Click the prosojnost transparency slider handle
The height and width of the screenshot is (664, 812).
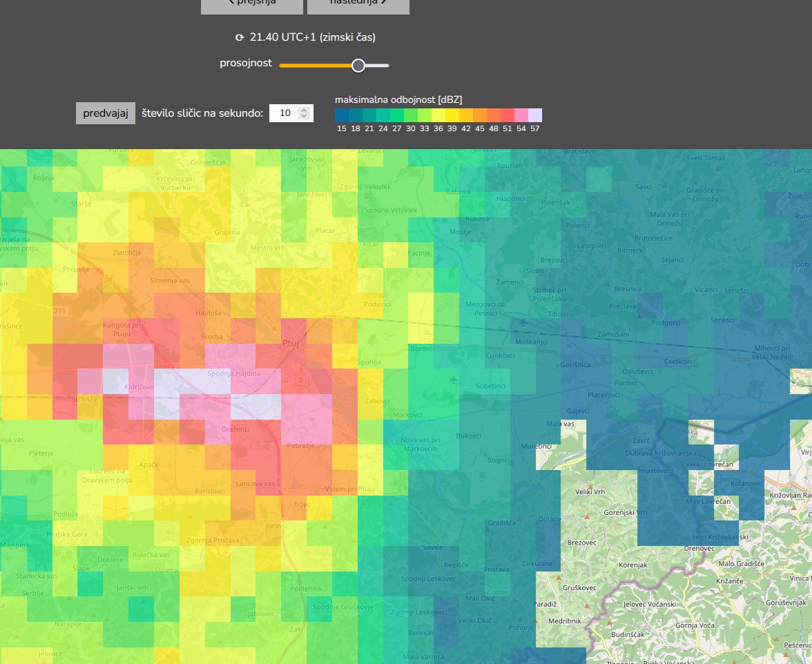[x=358, y=66]
